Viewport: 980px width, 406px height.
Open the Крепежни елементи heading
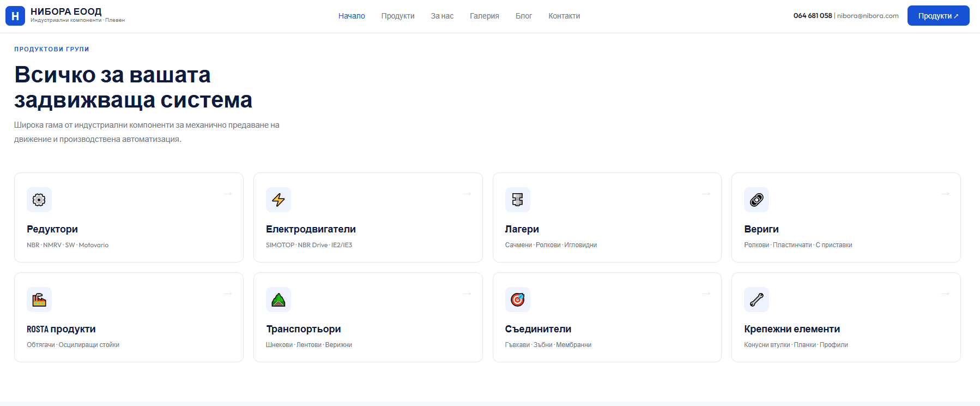pyautogui.click(x=792, y=329)
